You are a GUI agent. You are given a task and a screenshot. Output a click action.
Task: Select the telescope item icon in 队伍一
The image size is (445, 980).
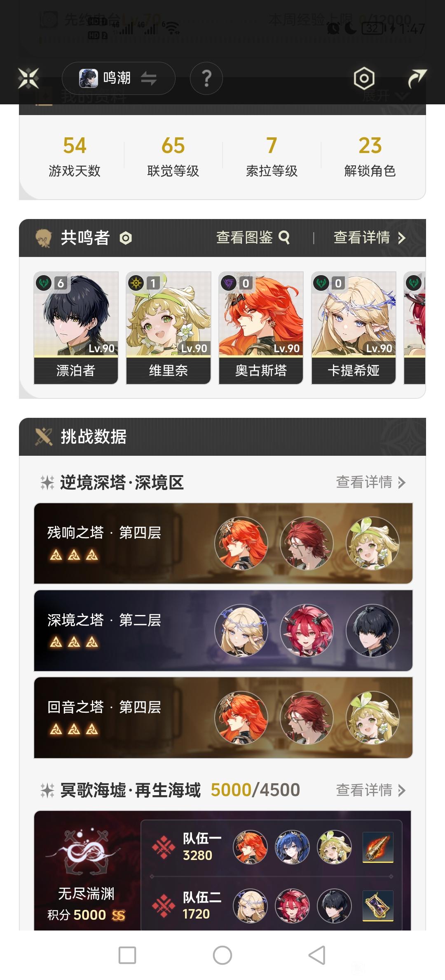pos(378,847)
